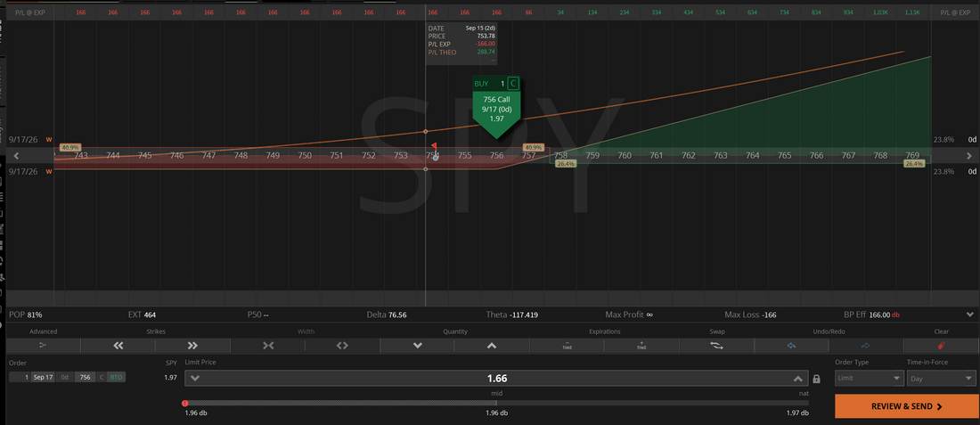Click the Theta -117.419 metric
Viewport: 980px width, 425px height.
pyautogui.click(x=512, y=315)
